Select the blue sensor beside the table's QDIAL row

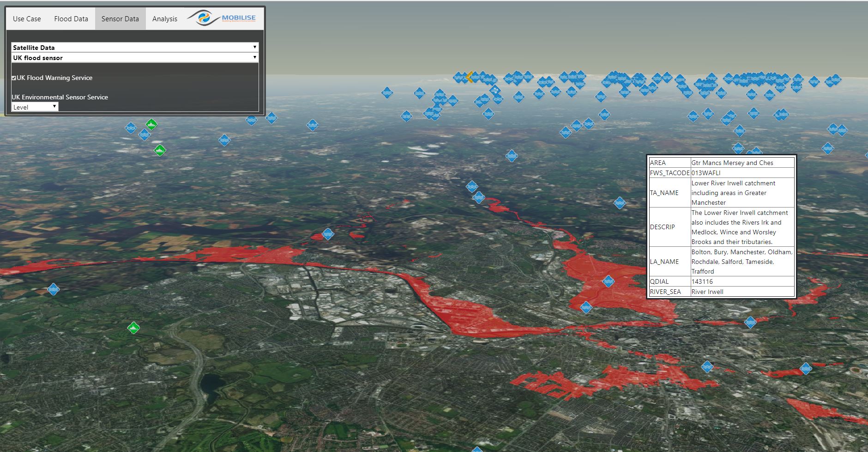click(609, 281)
